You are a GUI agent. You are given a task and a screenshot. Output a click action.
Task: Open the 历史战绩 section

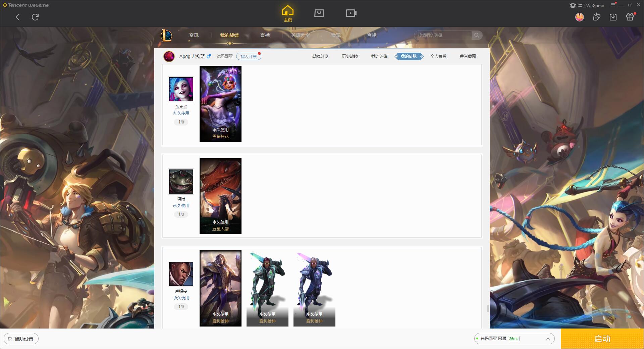point(350,56)
